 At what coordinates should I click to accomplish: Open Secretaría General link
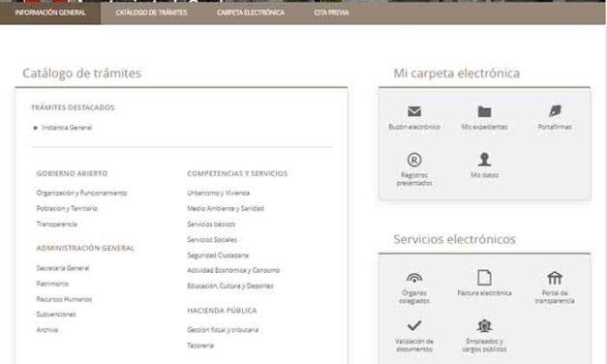tap(63, 268)
